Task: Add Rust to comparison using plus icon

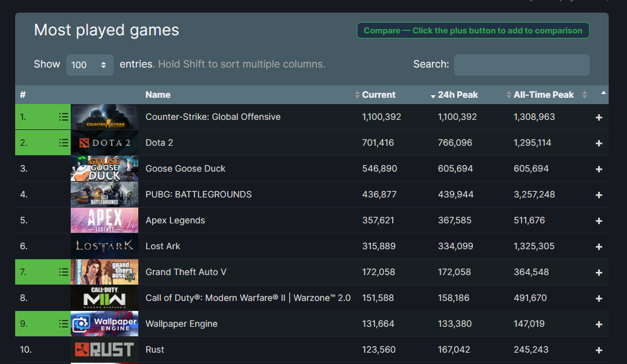Action: tap(599, 350)
